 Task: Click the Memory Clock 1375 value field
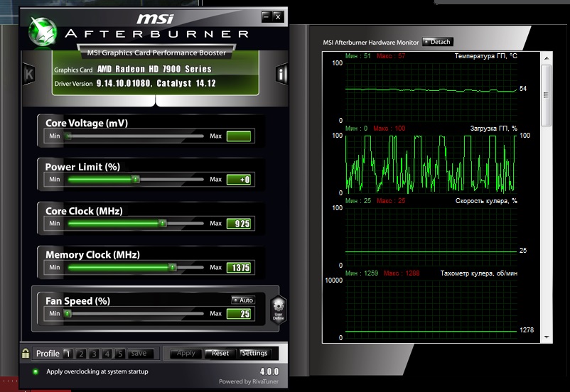tap(239, 268)
